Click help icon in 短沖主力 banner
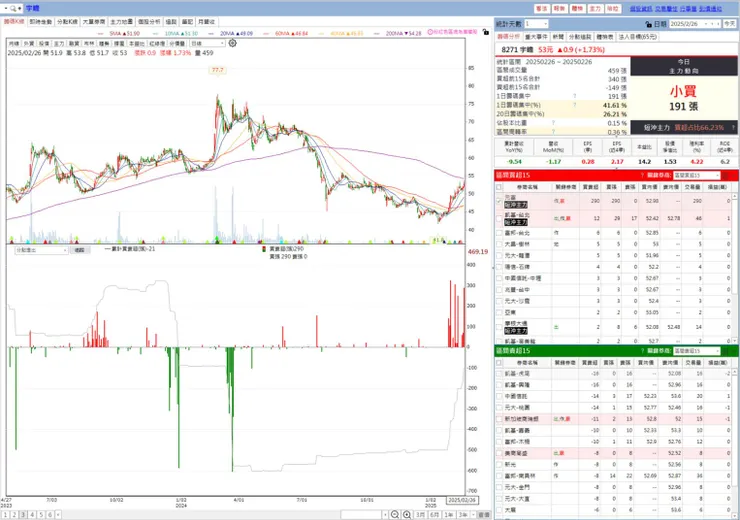 pyautogui.click(x=733, y=127)
